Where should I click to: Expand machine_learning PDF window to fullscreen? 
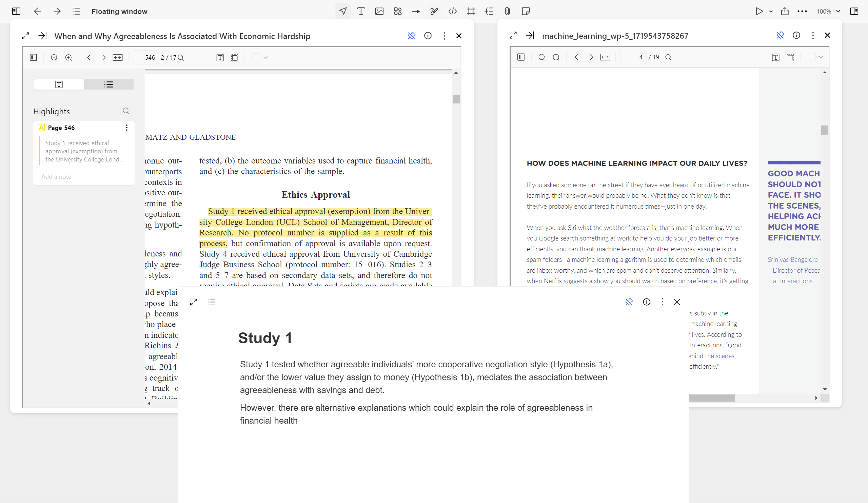coord(513,36)
